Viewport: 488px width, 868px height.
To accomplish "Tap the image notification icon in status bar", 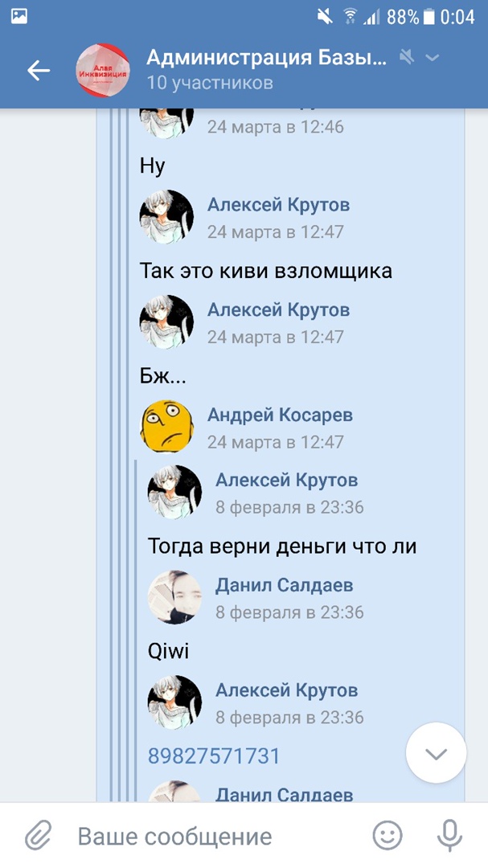I will tap(19, 17).
